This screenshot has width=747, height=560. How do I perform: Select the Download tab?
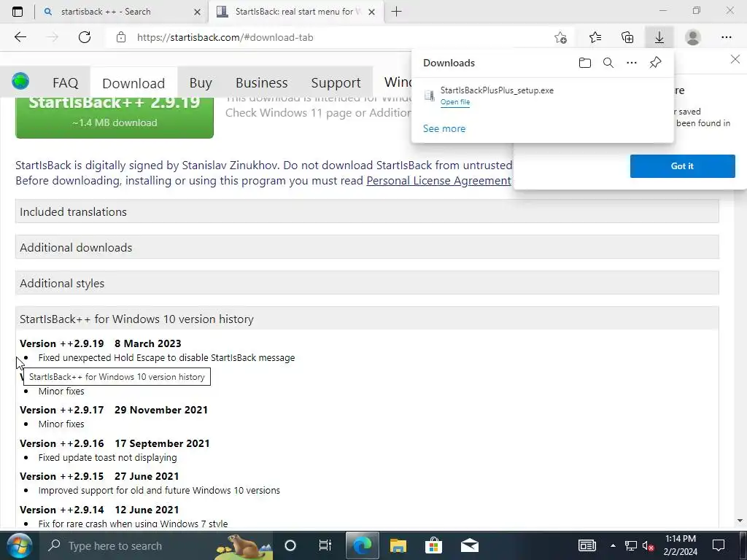pos(133,83)
